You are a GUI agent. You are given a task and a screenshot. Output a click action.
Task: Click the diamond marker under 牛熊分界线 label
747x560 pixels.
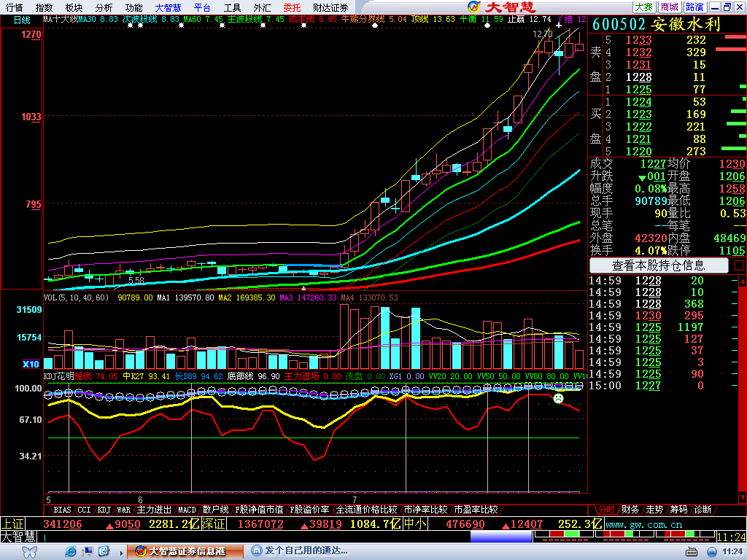(x=375, y=26)
